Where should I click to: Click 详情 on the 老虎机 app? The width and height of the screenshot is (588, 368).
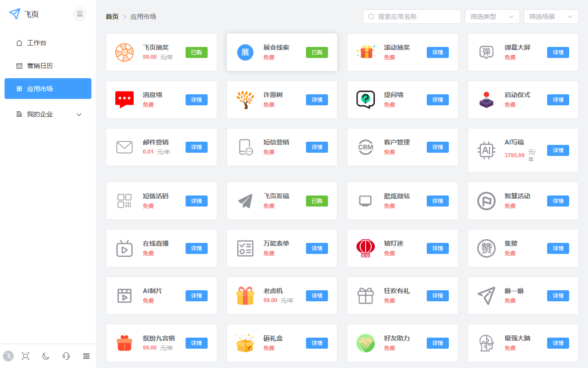pyautogui.click(x=317, y=295)
